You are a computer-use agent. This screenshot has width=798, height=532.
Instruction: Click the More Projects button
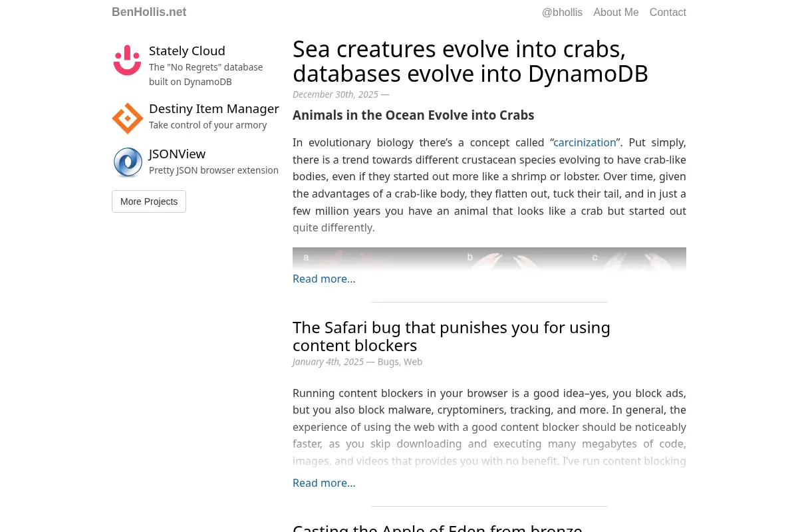(x=149, y=201)
